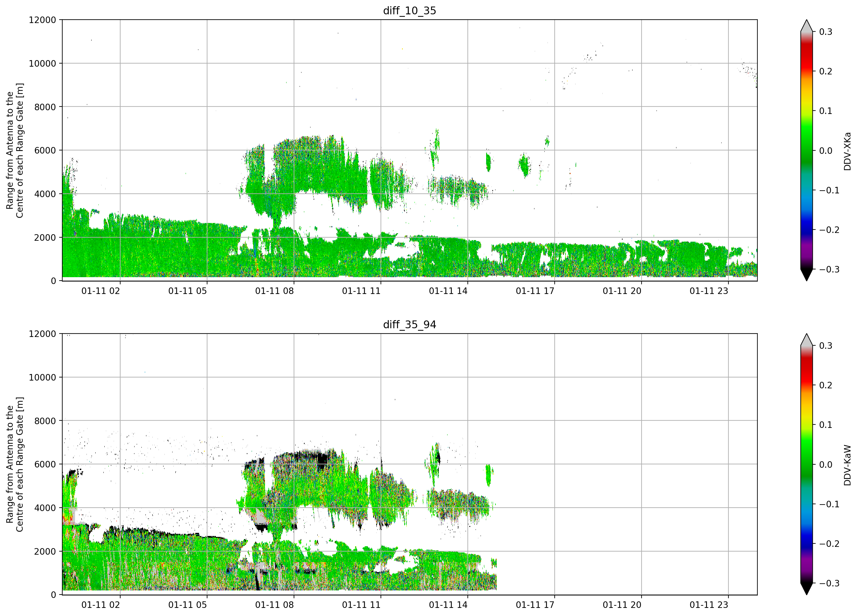Click the 8000 y-tick label on top plot

(x=45, y=107)
